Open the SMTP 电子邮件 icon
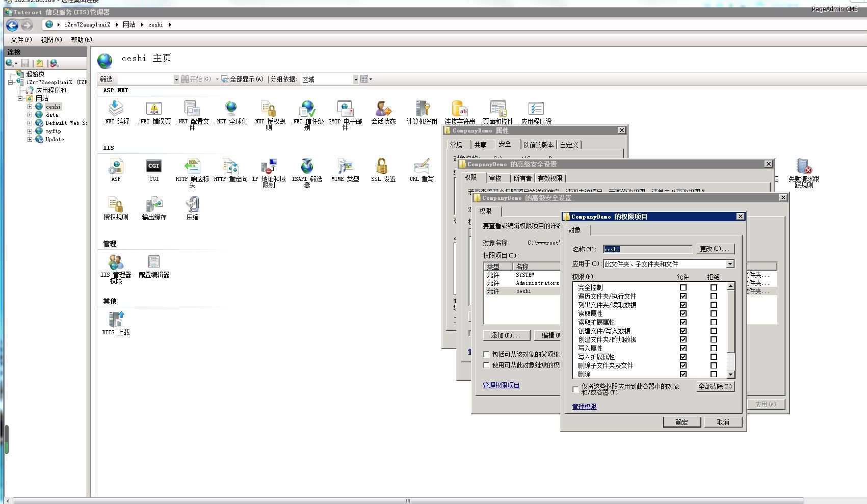The height and width of the screenshot is (504, 867). [345, 109]
